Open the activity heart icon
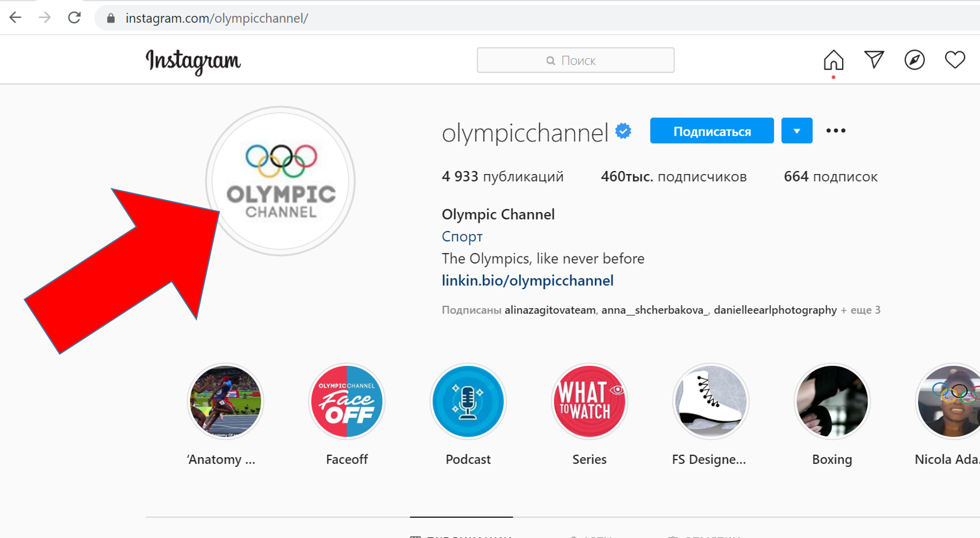Image resolution: width=980 pixels, height=538 pixels. point(955,60)
